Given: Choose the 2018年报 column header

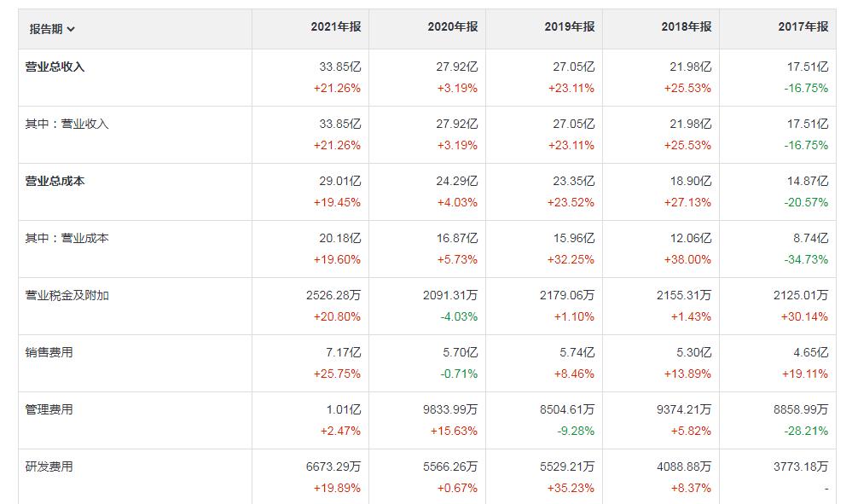Looking at the screenshot, I should (686, 27).
